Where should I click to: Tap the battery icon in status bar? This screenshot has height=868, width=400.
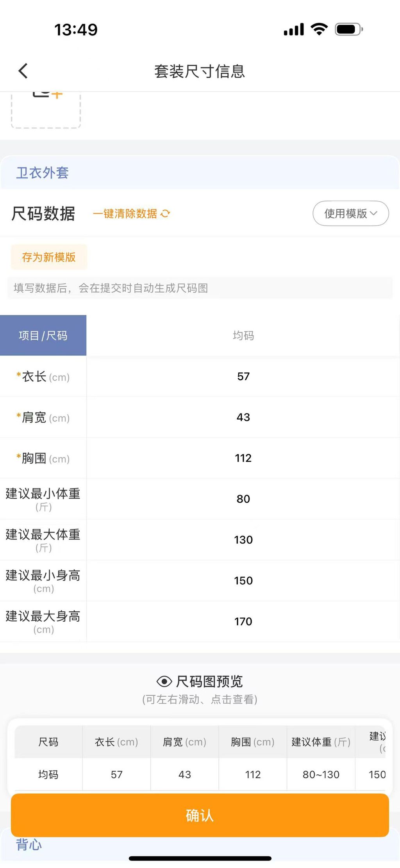click(x=349, y=29)
